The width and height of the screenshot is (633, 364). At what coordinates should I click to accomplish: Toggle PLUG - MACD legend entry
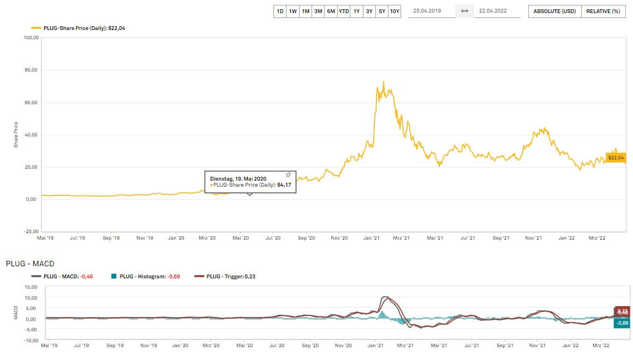click(x=62, y=277)
